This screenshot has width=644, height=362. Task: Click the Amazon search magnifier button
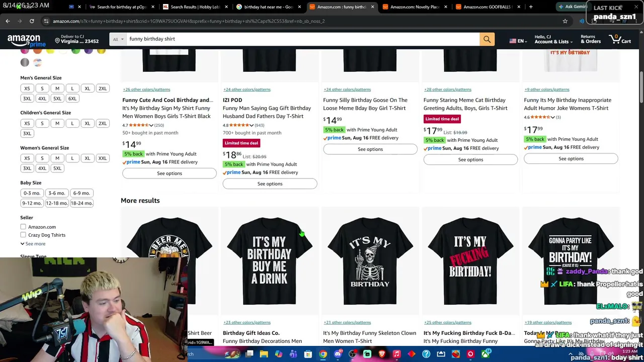click(x=487, y=39)
